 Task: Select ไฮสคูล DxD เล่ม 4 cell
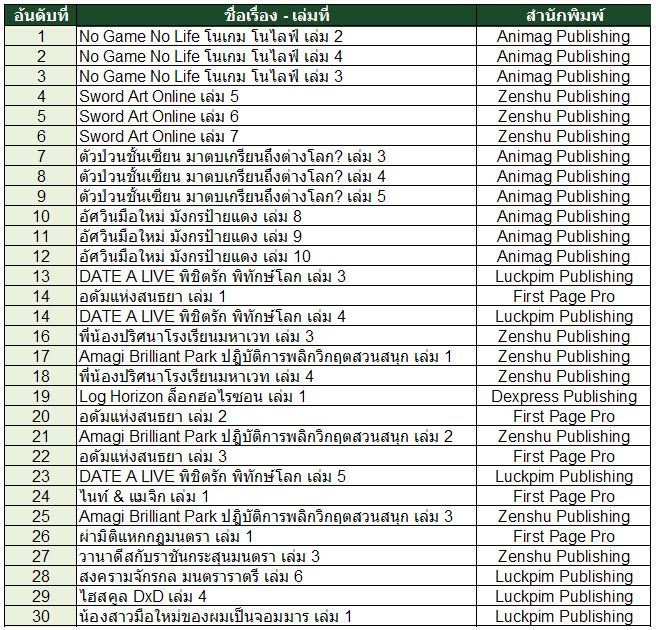click(277, 597)
